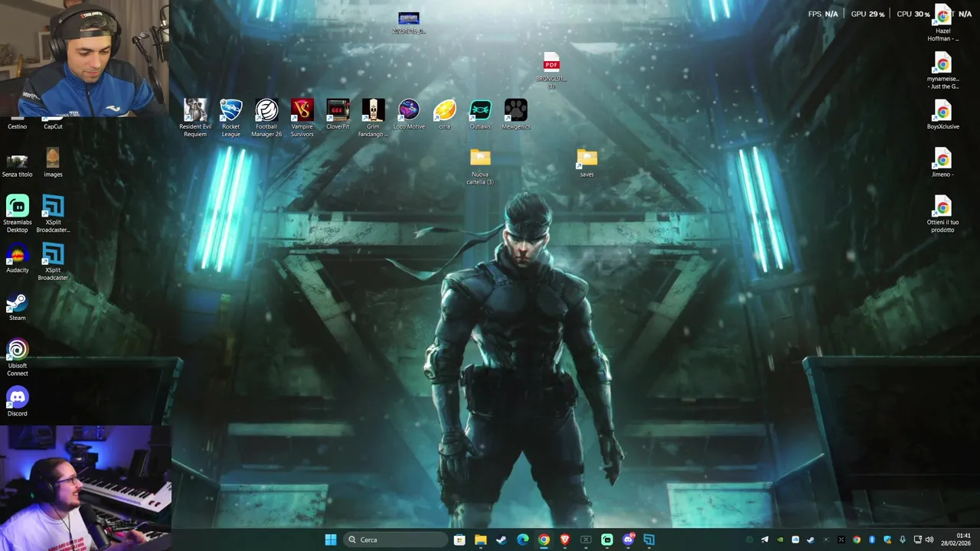This screenshot has width=980, height=551.
Task: Open network settings from the tray
Action: tap(917, 540)
